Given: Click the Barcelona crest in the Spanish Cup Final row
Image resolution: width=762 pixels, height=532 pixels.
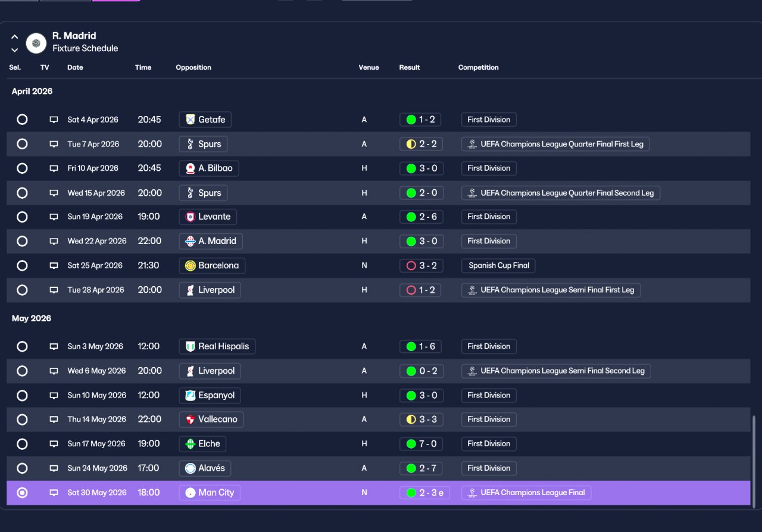Looking at the screenshot, I should pyautogui.click(x=190, y=265).
